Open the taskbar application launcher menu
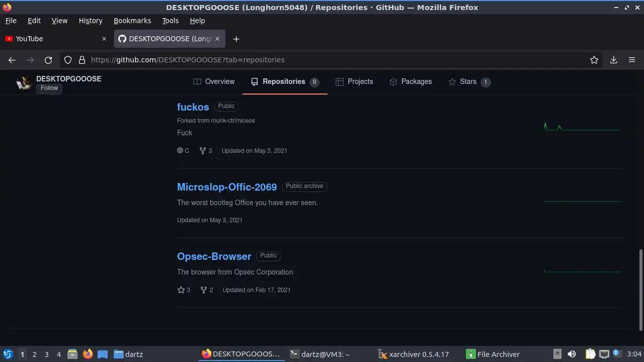Image resolution: width=644 pixels, height=362 pixels. pos(8,354)
